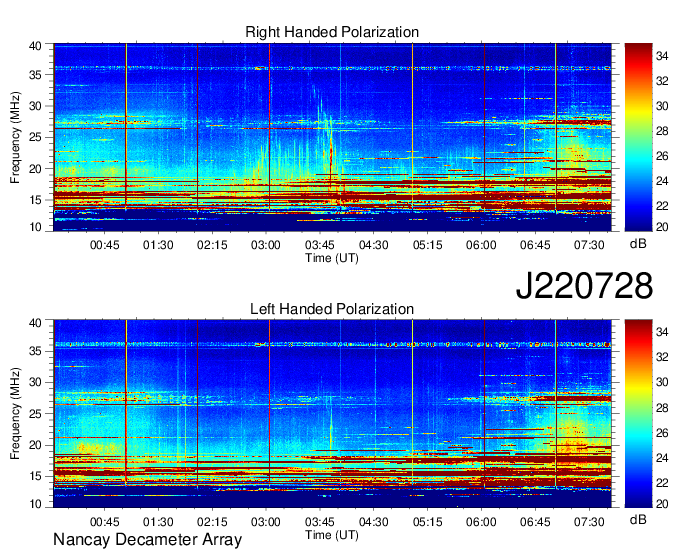680x552 pixels.
Task: Click the 40 MHz tick on the Left Handed plot
Action: (35, 323)
